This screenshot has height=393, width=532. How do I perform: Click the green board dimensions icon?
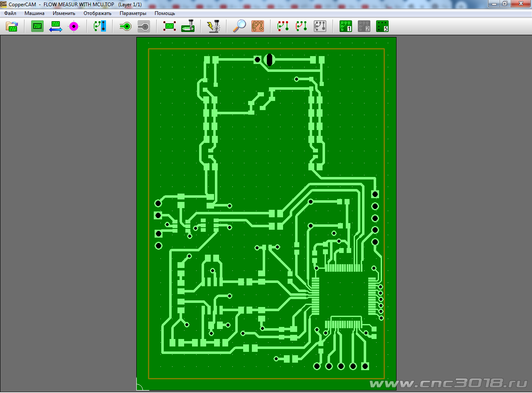click(x=37, y=27)
